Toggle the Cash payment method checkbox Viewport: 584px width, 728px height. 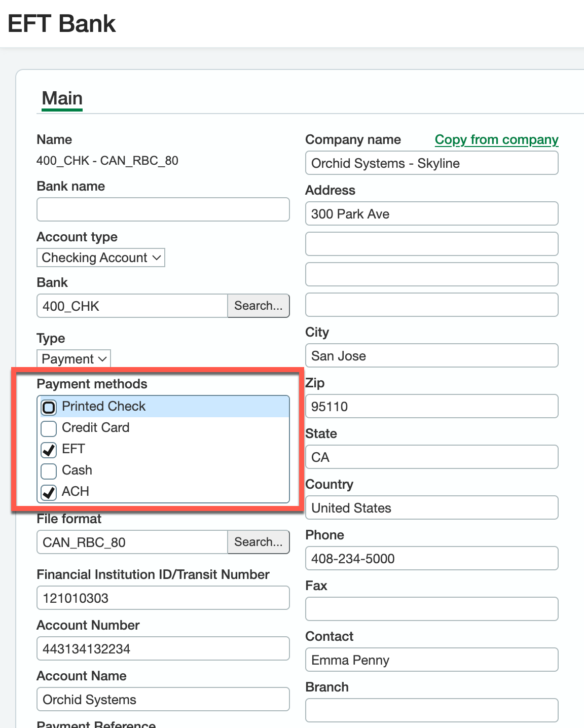click(49, 471)
